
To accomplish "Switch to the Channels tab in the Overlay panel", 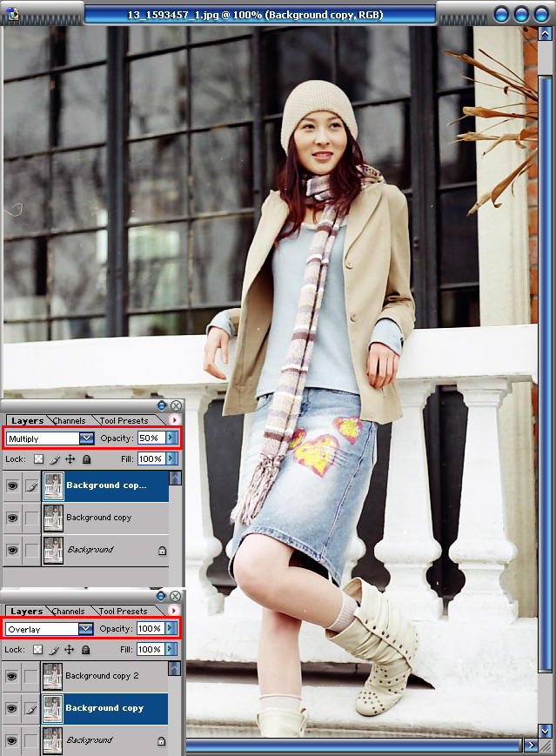I will (x=68, y=612).
